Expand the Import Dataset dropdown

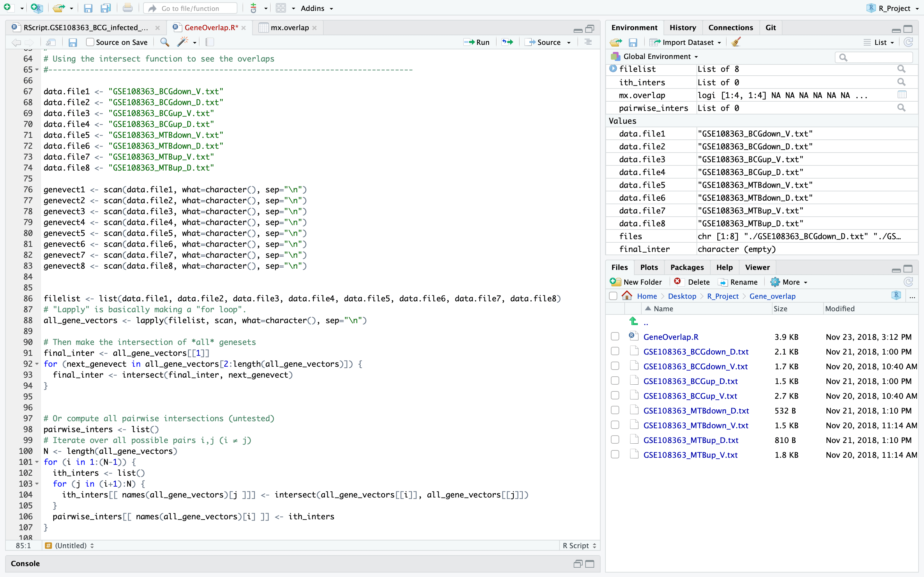pyautogui.click(x=685, y=42)
